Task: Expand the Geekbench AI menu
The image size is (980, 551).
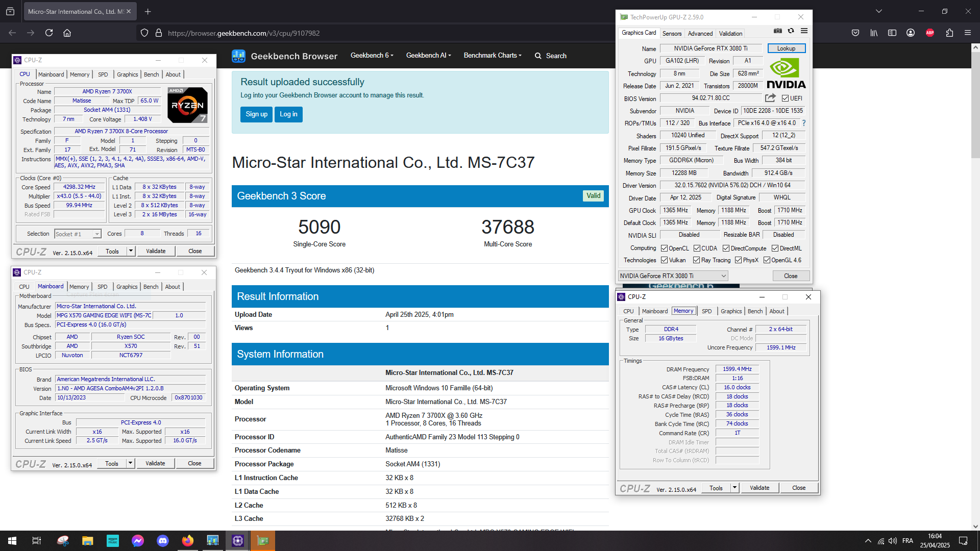Action: point(429,56)
